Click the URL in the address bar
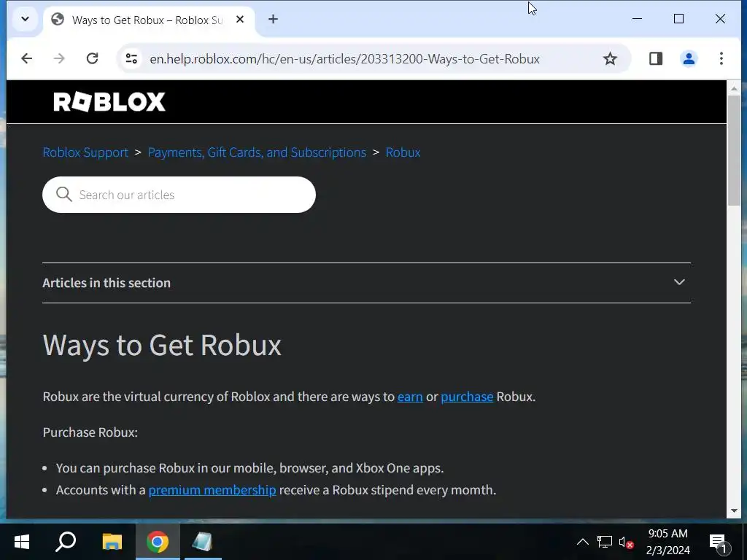Screen dimensions: 747x560 tap(344, 59)
